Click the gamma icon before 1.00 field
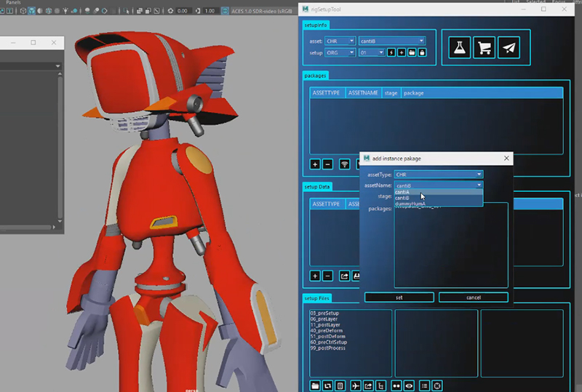The height and width of the screenshot is (392, 582). point(198,11)
